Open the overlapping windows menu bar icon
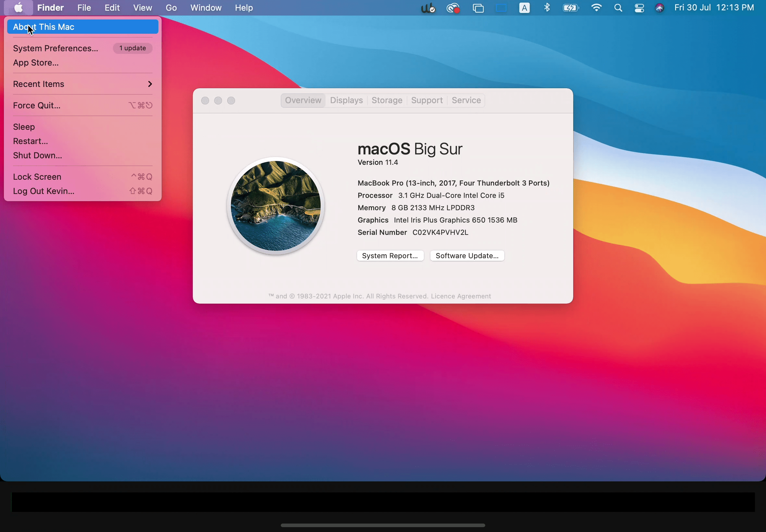The width and height of the screenshot is (766, 532). click(x=478, y=8)
